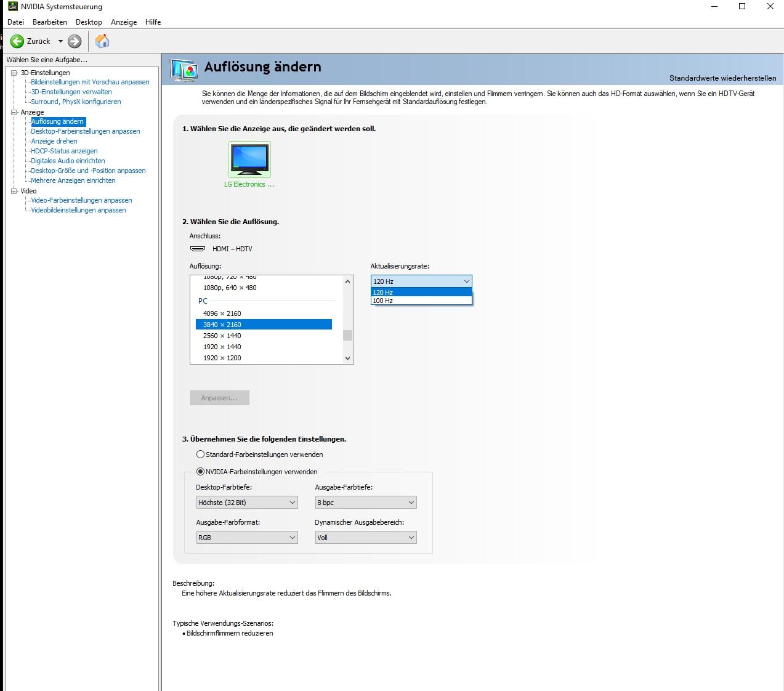Maximize the NVIDIA Systemsteuerung window
Image resolution: width=784 pixels, height=691 pixels.
(x=742, y=6)
